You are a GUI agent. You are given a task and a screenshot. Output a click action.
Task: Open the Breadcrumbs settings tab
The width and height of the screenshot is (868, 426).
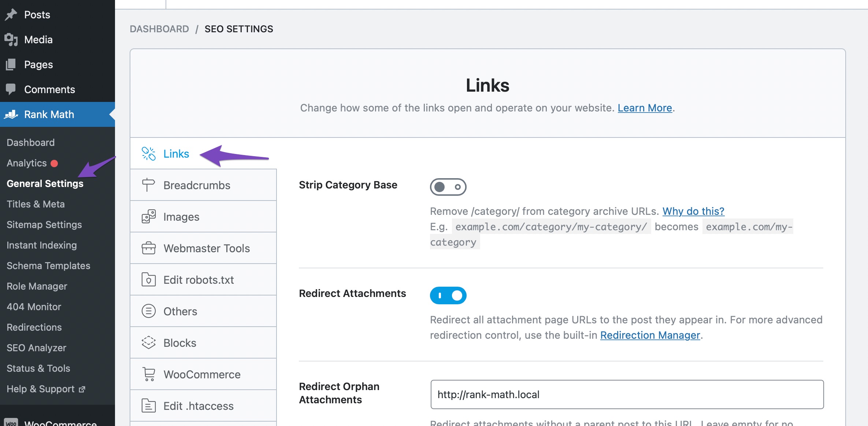click(203, 185)
